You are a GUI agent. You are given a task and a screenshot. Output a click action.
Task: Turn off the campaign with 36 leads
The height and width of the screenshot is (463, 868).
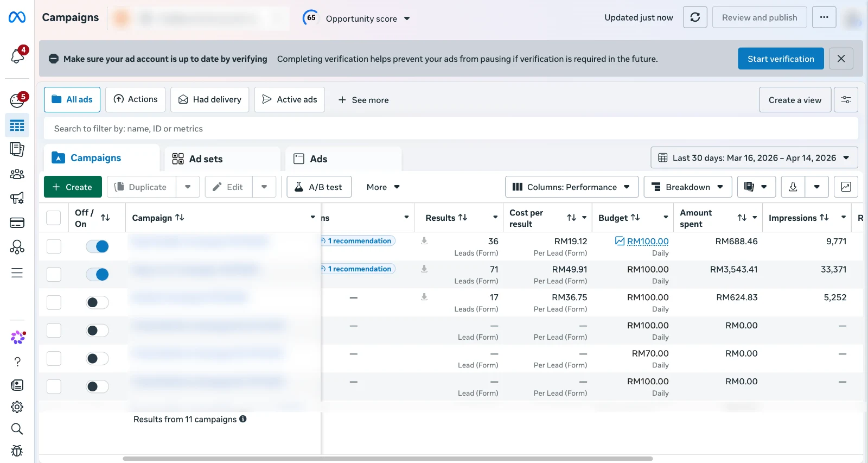[98, 246]
